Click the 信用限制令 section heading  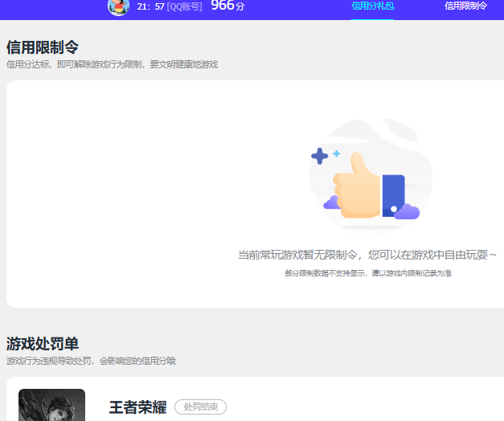click(x=43, y=47)
